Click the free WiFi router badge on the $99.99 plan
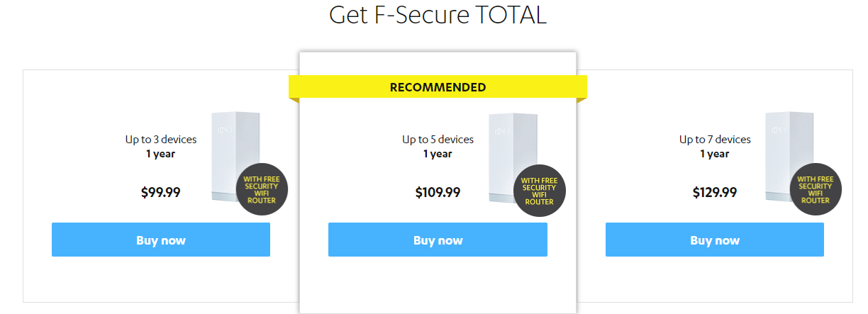This screenshot has width=868, height=314. tap(262, 189)
